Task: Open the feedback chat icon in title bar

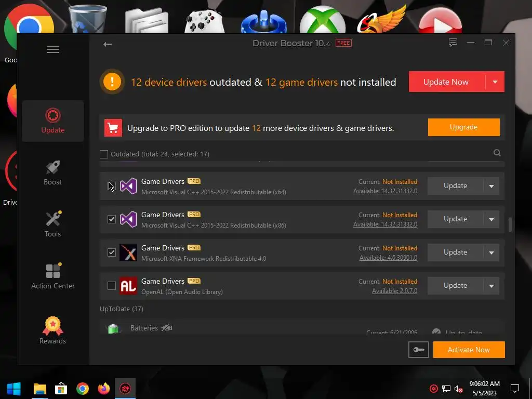Action: (453, 43)
